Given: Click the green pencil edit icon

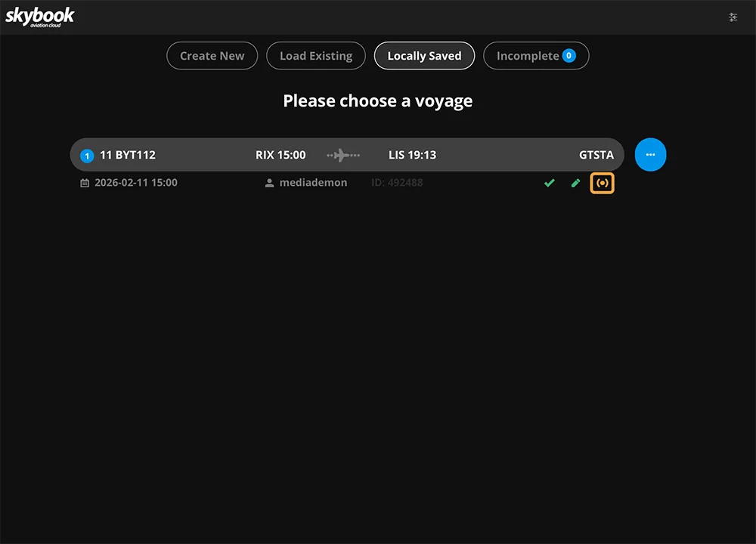Looking at the screenshot, I should (x=576, y=183).
